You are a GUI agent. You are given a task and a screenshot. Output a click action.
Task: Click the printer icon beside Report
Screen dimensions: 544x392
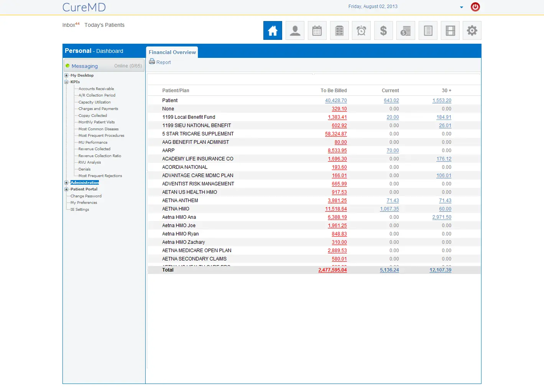152,61
